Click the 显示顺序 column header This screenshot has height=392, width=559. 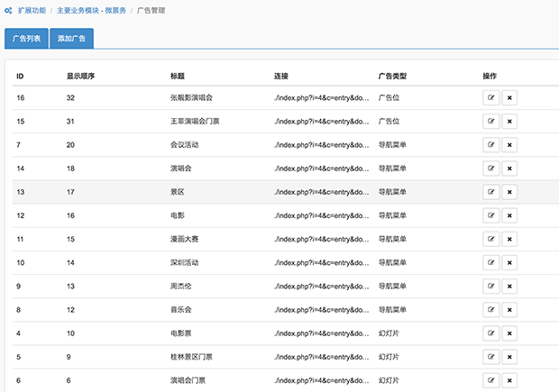pos(80,76)
